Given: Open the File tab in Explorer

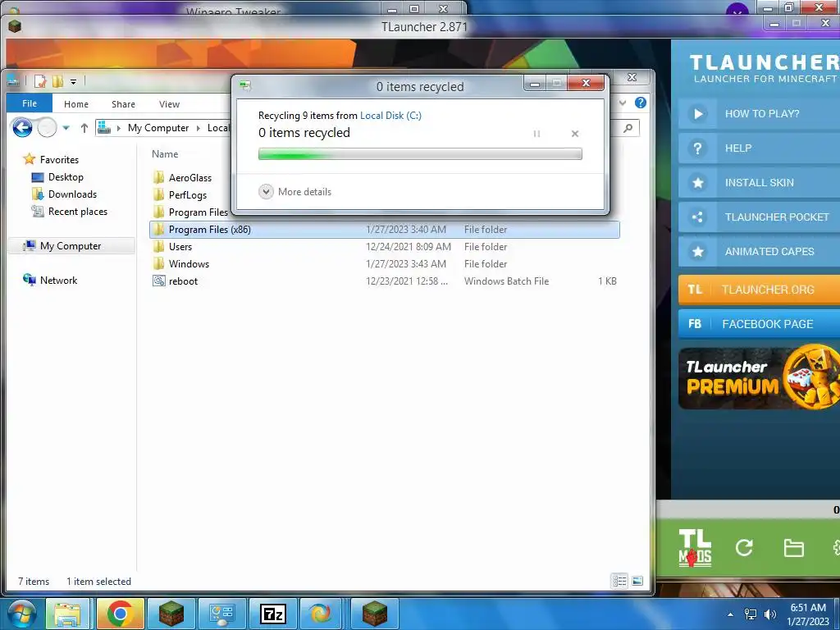Looking at the screenshot, I should (30, 104).
